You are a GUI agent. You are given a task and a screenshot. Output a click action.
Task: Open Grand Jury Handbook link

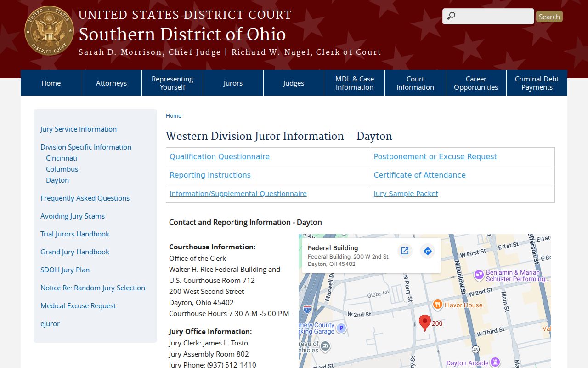tap(75, 252)
